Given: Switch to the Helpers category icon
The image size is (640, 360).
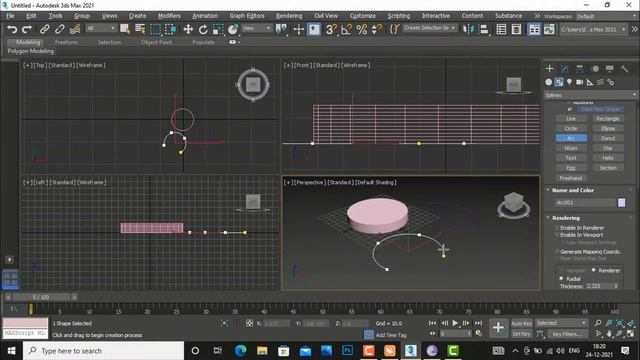Looking at the screenshot, I should coord(590,82).
